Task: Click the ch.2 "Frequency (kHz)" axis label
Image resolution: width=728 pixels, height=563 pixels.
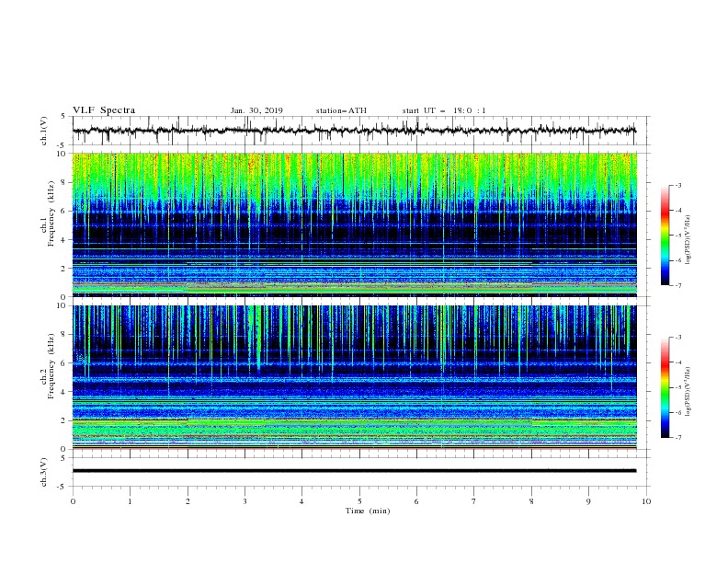Action: (x=51, y=366)
